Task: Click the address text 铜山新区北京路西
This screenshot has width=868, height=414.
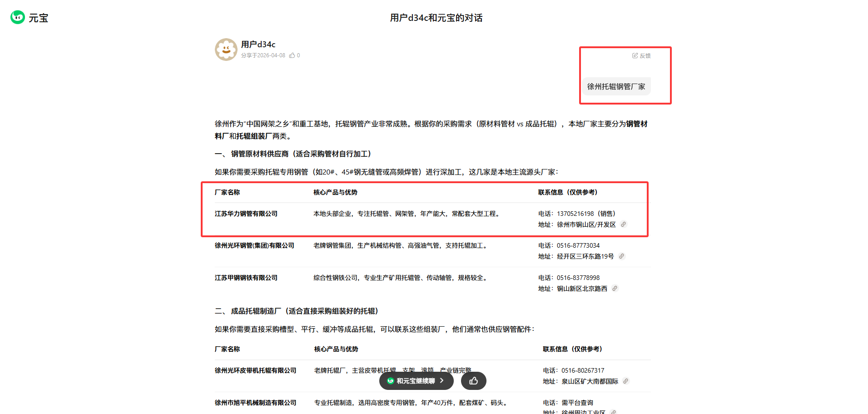Action: point(582,289)
